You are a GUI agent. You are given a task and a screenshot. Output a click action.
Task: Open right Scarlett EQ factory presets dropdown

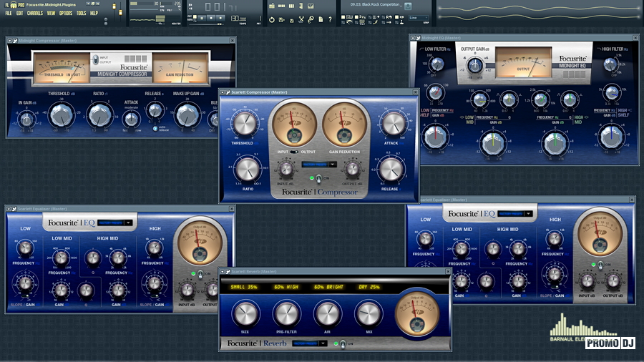pos(515,214)
